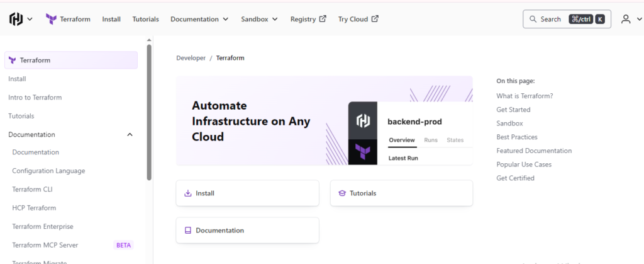Select the States tab in hero image
644x264 pixels.
[x=455, y=141]
